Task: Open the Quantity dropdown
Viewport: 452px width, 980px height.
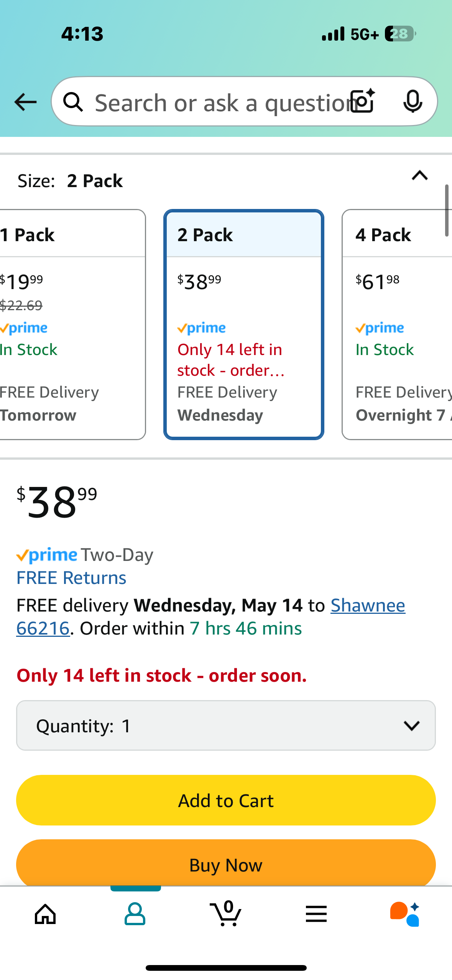Action: coord(226,725)
